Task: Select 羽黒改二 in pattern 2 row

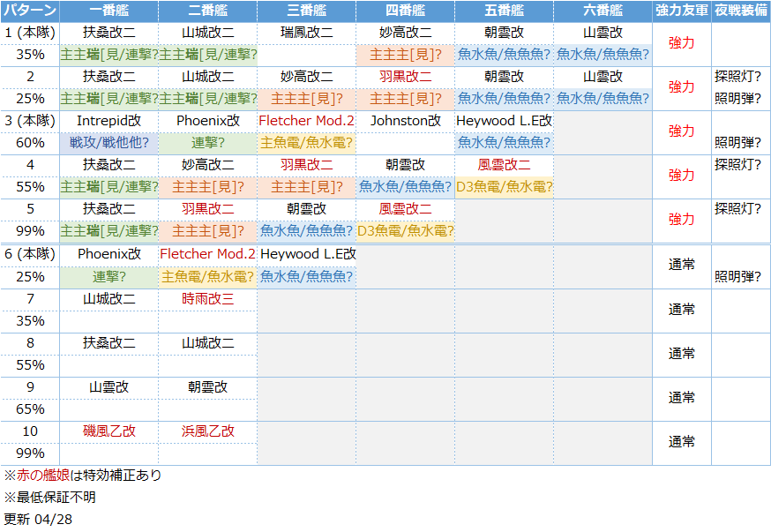Action: [406, 77]
